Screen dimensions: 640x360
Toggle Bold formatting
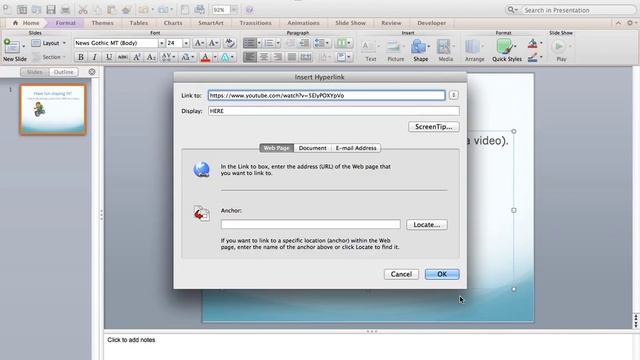click(x=80, y=57)
